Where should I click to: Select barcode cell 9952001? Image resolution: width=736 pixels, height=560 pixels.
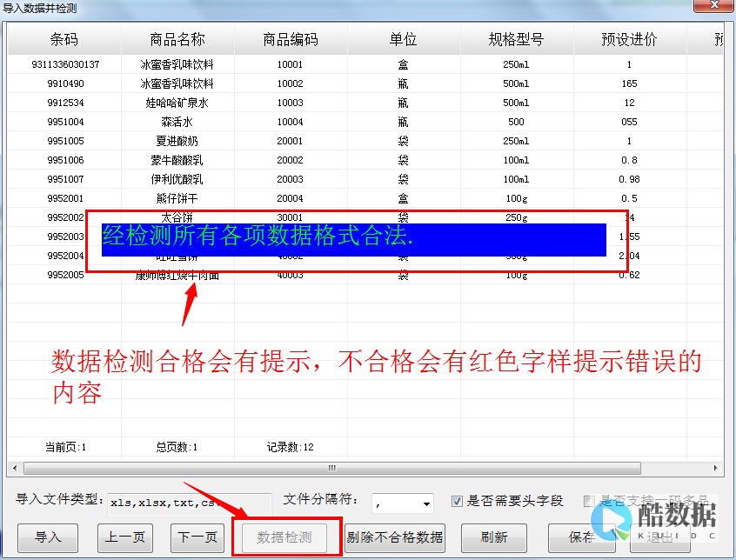click(x=65, y=198)
